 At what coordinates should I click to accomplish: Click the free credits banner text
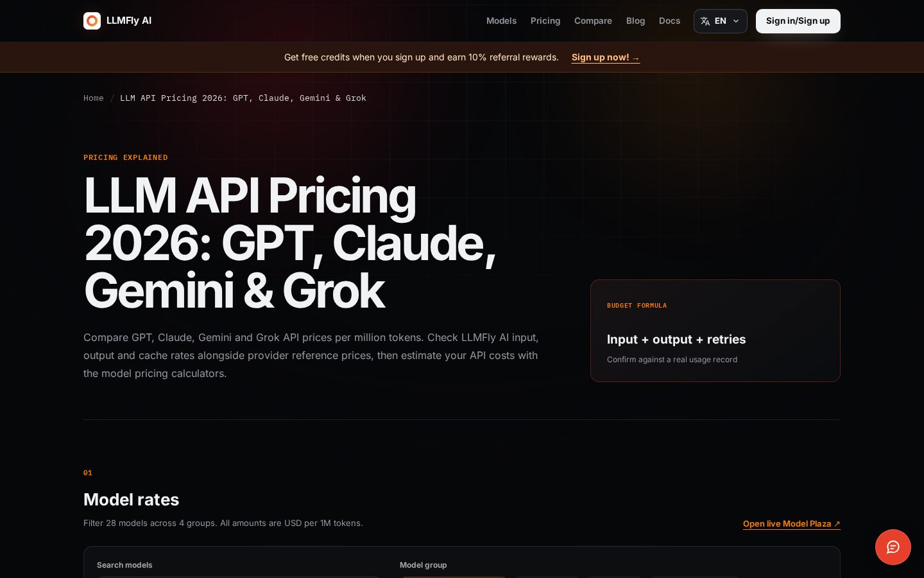(422, 57)
